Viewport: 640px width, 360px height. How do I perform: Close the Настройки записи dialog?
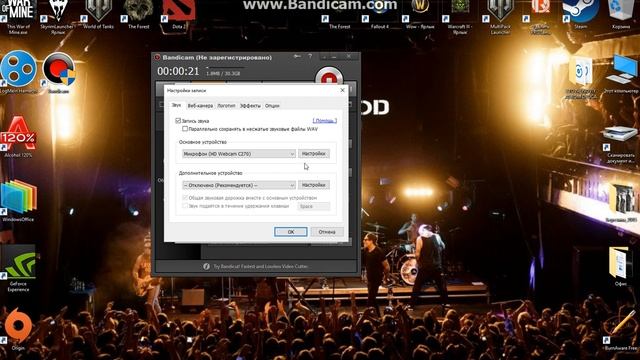[x=342, y=90]
